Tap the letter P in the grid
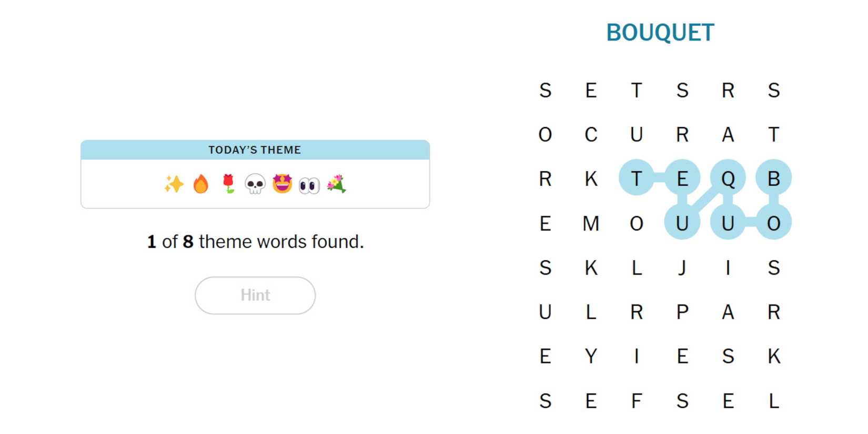The image size is (868, 434). (x=682, y=312)
